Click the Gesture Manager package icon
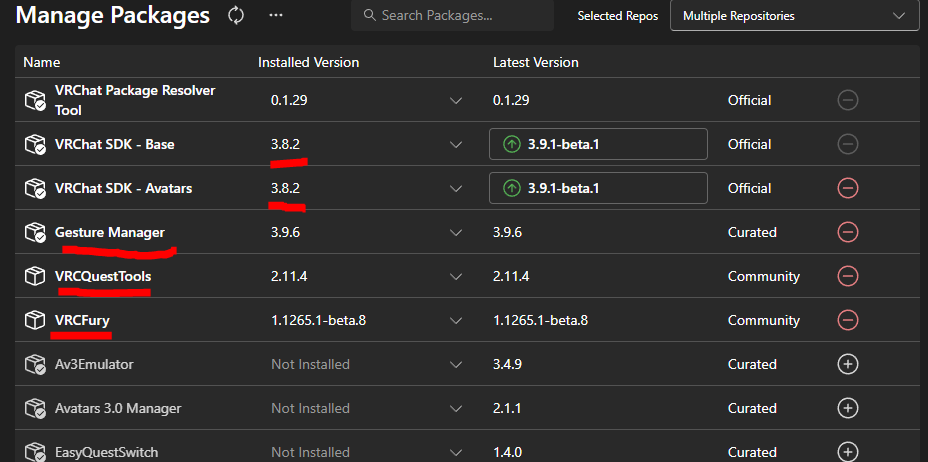The width and height of the screenshot is (928, 462). click(35, 232)
